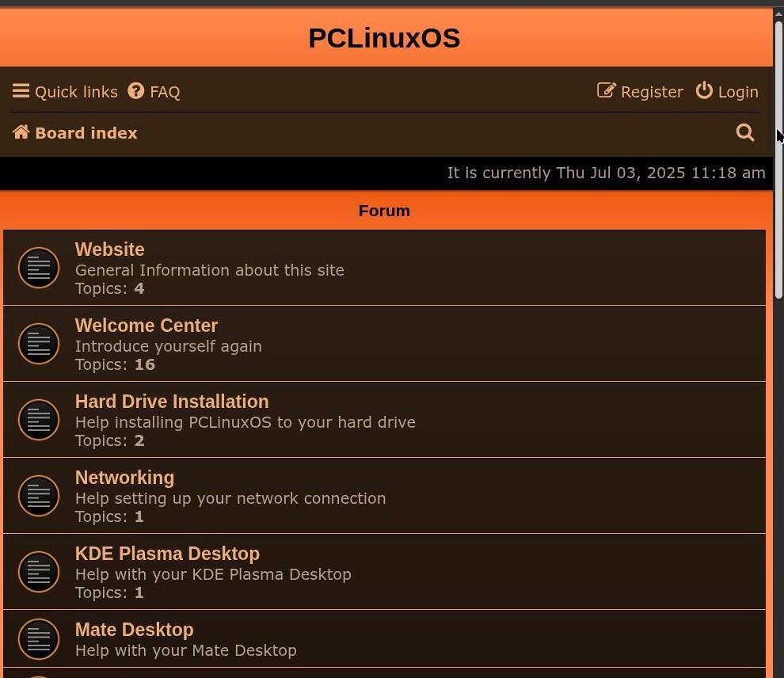Open the Hard Drive Installation forum

(172, 402)
